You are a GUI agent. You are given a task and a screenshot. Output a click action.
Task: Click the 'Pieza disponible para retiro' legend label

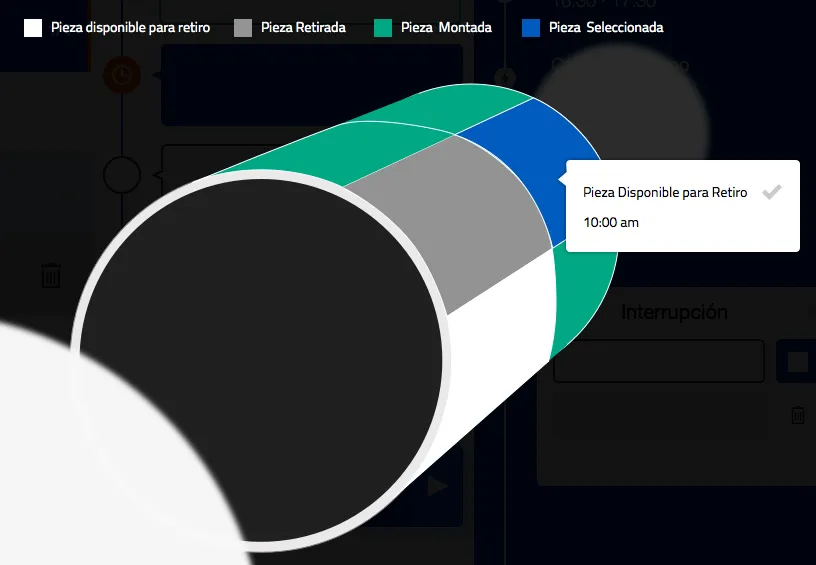click(x=131, y=28)
